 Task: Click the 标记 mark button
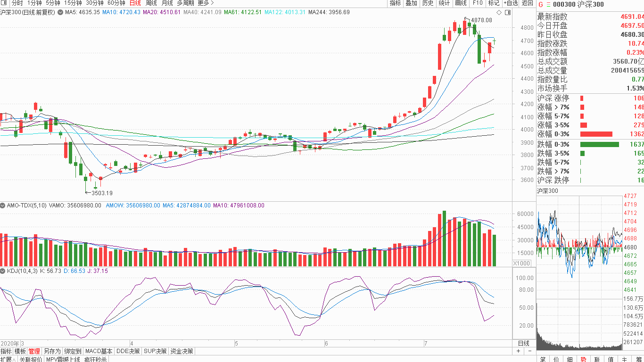[494, 3]
